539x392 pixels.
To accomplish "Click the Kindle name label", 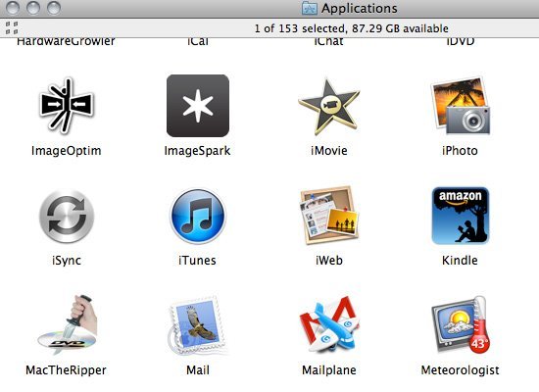I will click(460, 261).
